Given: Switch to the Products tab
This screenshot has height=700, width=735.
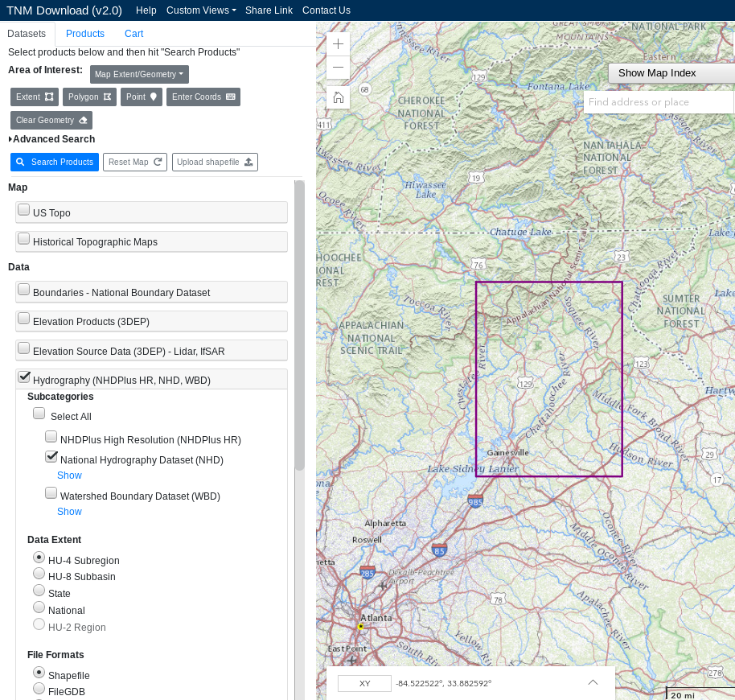Looking at the screenshot, I should pos(85,34).
